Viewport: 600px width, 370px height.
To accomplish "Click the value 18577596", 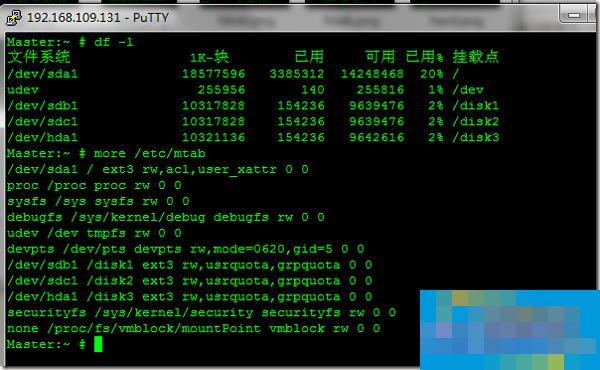I will [x=213, y=73].
